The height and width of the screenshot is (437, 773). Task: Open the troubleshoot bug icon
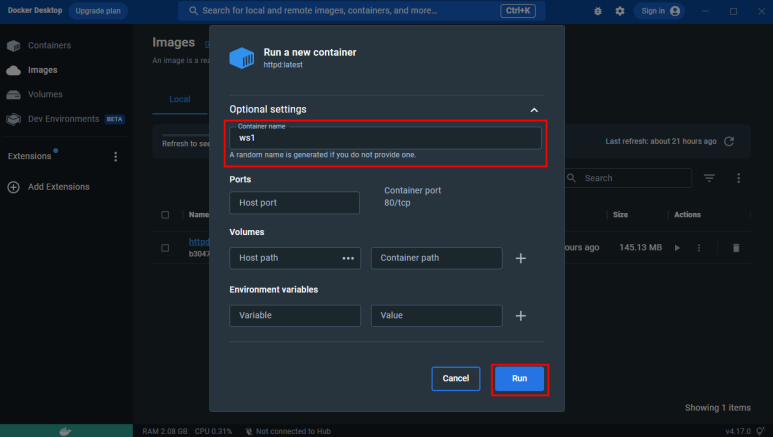point(597,11)
